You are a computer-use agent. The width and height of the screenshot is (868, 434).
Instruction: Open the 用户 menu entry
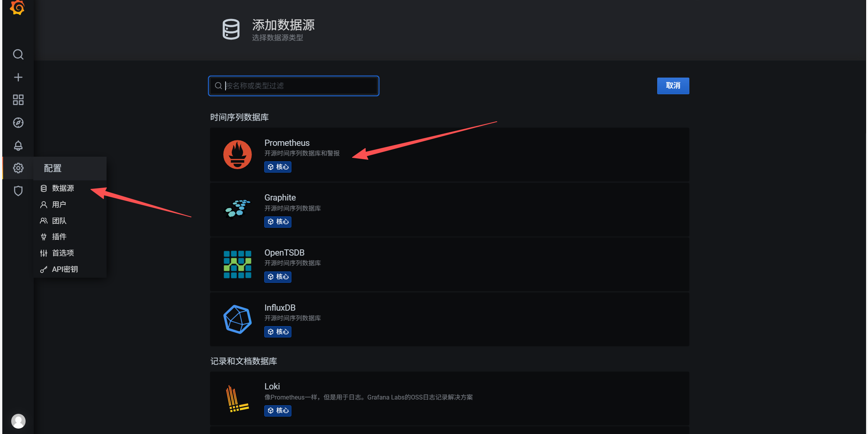59,204
